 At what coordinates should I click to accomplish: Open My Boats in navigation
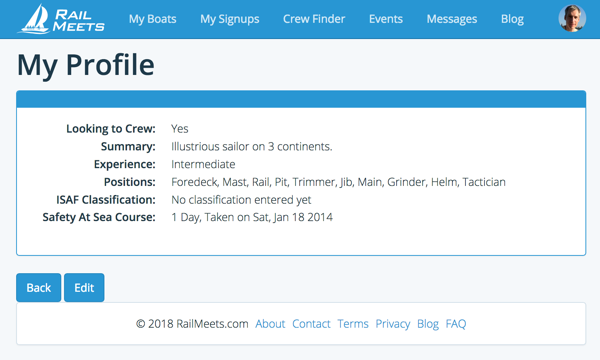152,19
